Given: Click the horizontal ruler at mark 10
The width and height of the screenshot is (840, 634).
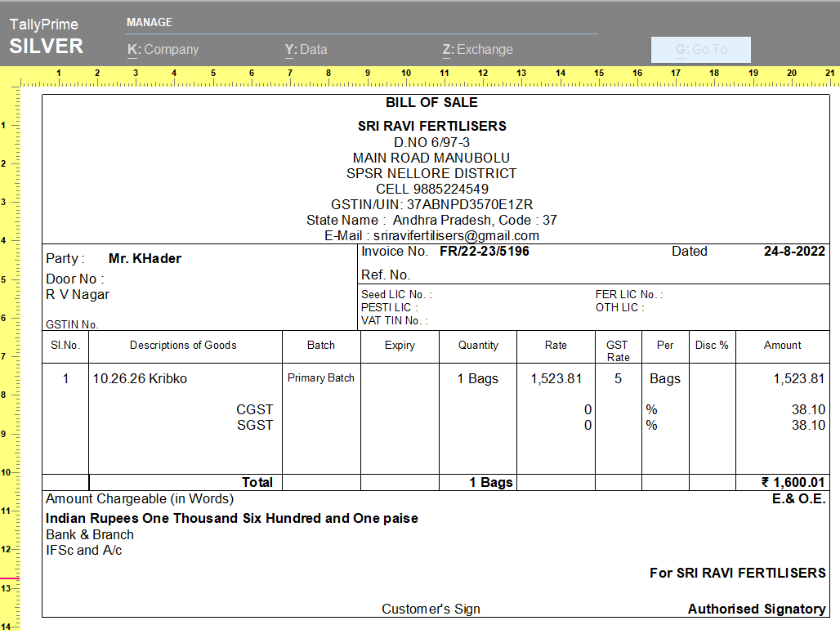Looking at the screenshot, I should click(x=406, y=74).
